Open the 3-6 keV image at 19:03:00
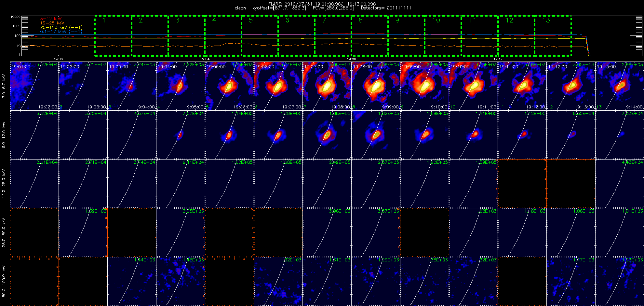Screen dimensions: 644x306 [132, 86]
